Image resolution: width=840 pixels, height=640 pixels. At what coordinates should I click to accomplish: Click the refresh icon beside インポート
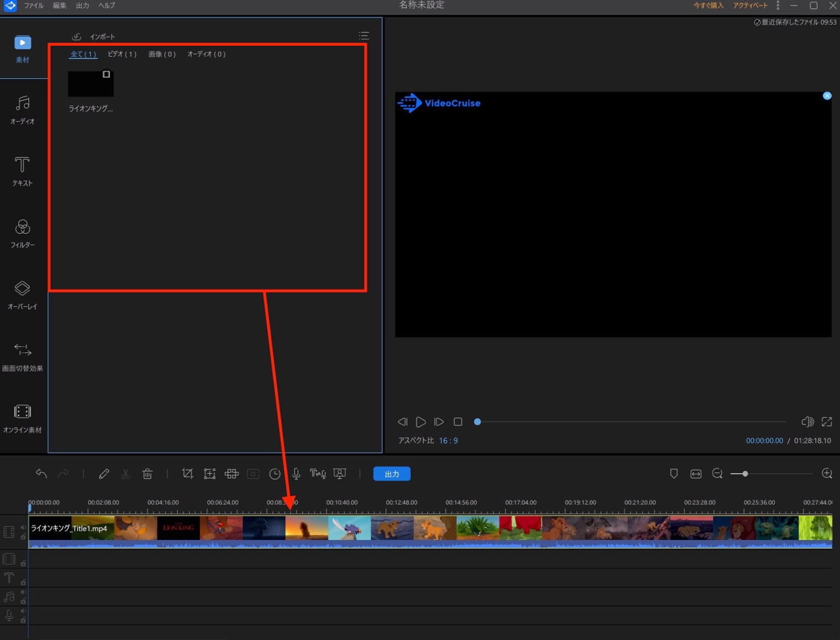77,37
